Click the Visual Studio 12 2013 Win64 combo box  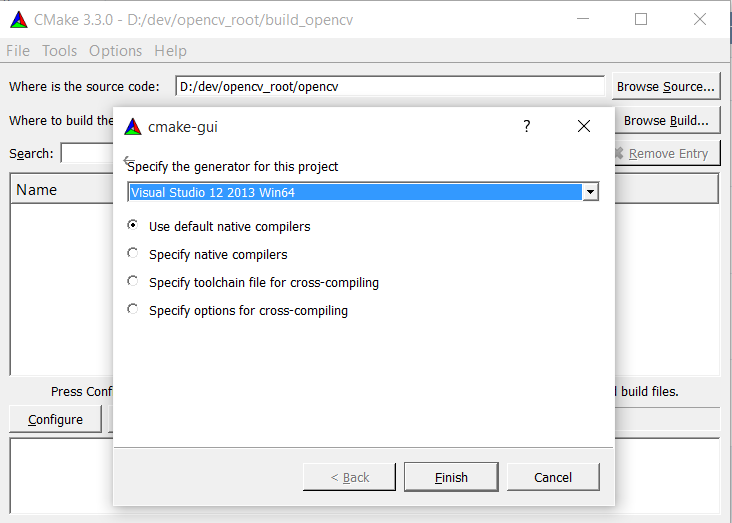click(x=355, y=192)
